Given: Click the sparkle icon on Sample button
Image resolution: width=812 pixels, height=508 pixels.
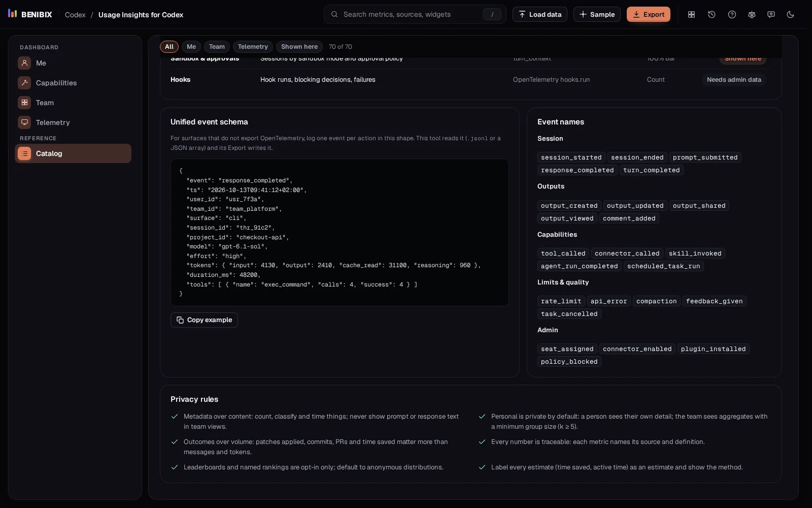Looking at the screenshot, I should click(583, 14).
